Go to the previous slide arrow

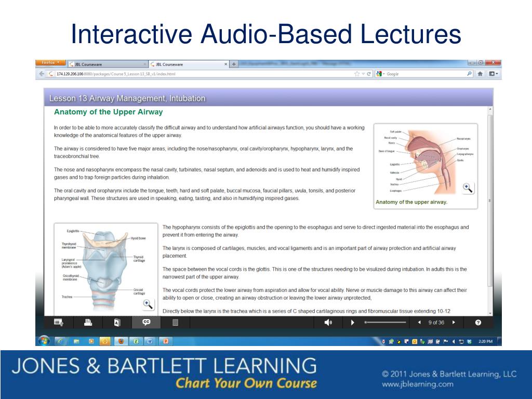tap(419, 323)
